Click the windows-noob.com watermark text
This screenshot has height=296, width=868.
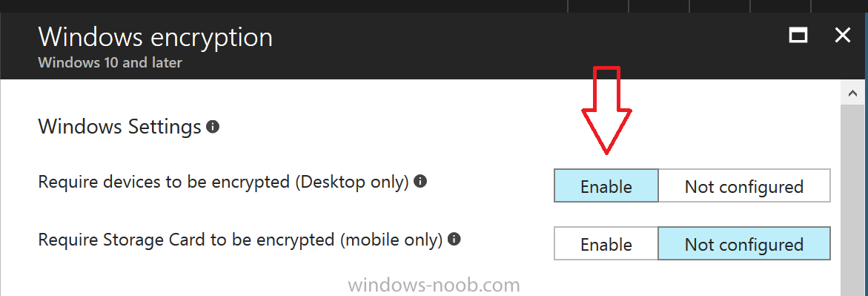pos(434,286)
